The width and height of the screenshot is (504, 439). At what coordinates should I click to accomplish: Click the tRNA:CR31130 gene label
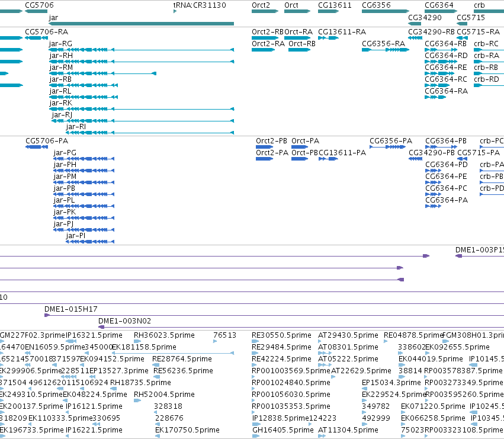pyautogui.click(x=200, y=5)
